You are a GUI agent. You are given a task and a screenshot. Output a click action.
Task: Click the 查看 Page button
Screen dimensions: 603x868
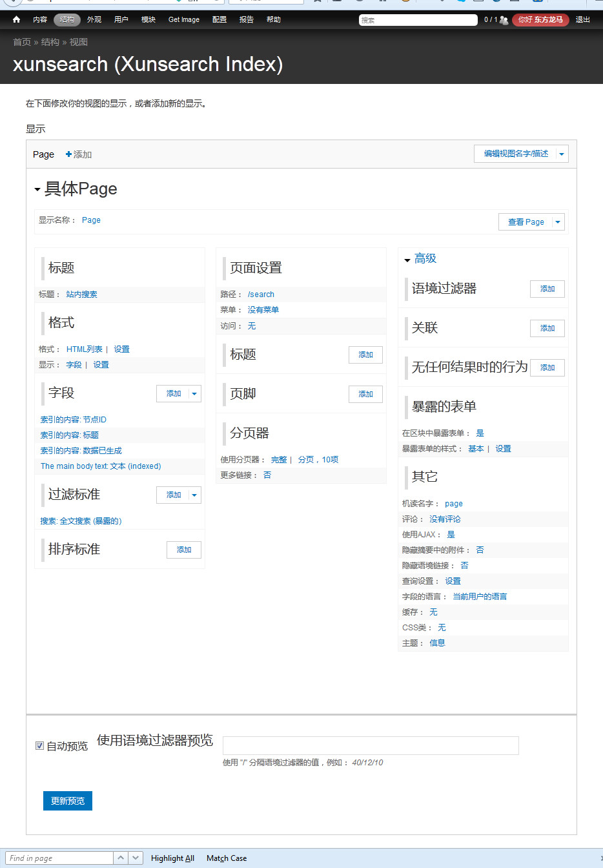(x=526, y=222)
